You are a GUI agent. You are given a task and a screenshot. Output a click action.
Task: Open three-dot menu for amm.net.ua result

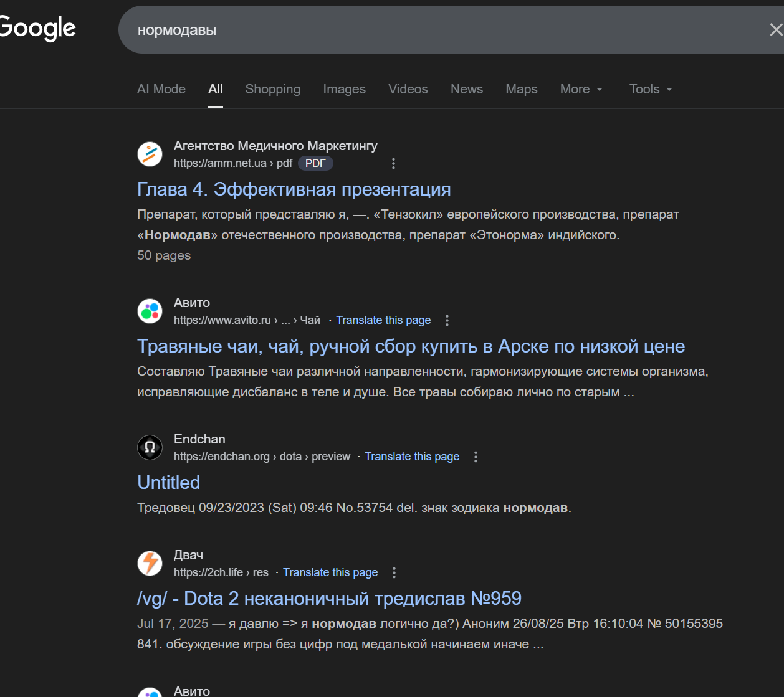[393, 163]
